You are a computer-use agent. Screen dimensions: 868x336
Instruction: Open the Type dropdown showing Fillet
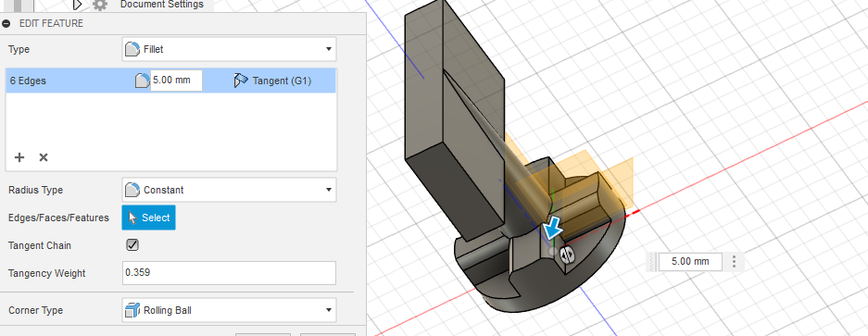click(x=229, y=49)
